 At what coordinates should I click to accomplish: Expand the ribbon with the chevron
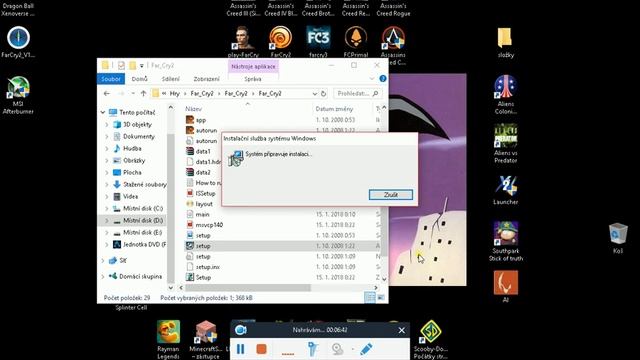tap(372, 78)
